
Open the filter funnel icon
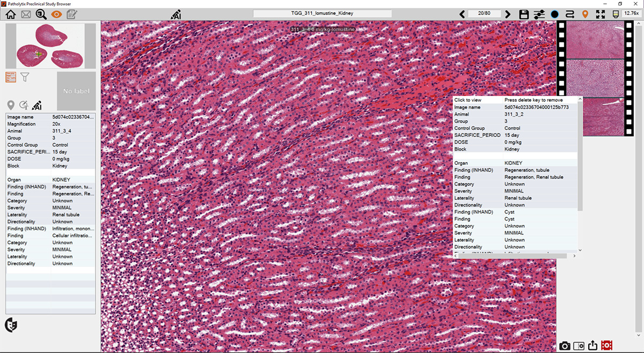25,78
